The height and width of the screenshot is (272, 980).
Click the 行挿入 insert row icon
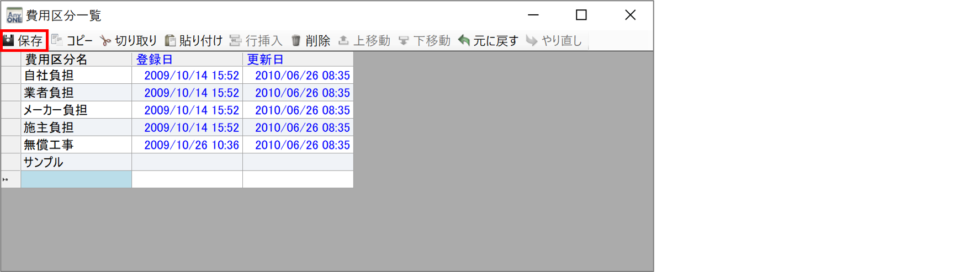[235, 40]
